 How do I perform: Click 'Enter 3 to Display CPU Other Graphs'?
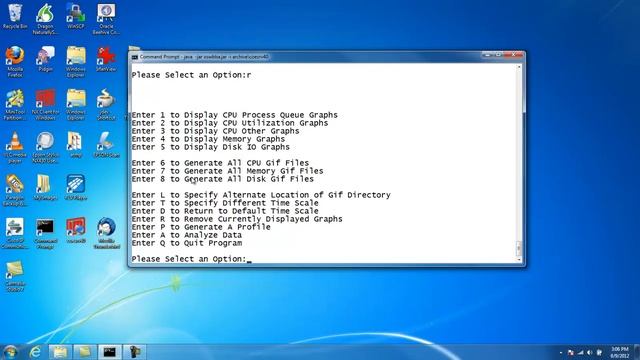(x=216, y=131)
